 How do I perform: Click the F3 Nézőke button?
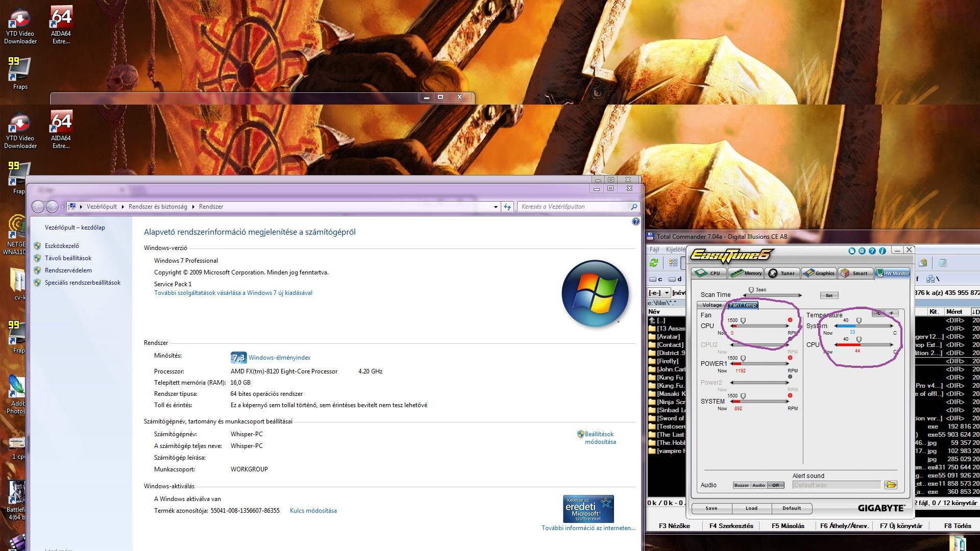coord(674,526)
